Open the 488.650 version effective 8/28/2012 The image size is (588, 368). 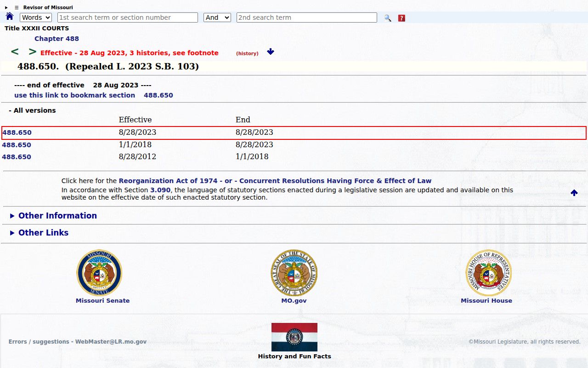coord(17,157)
